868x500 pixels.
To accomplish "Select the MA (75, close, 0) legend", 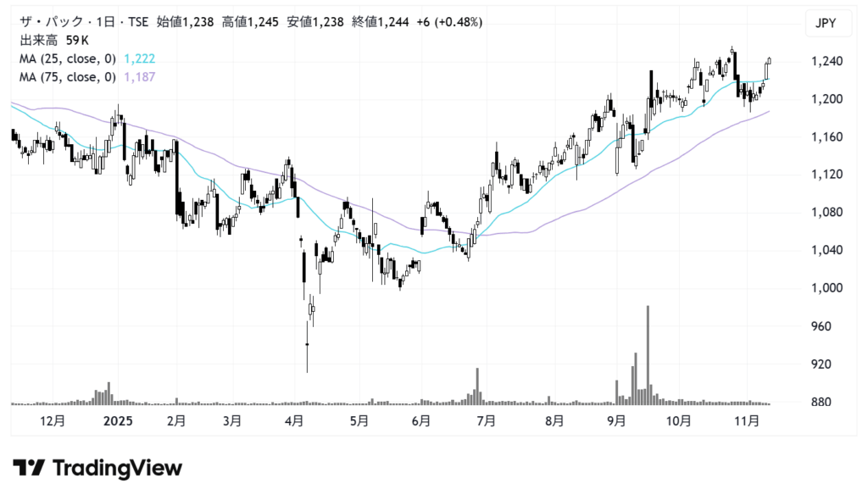I will coord(68,77).
